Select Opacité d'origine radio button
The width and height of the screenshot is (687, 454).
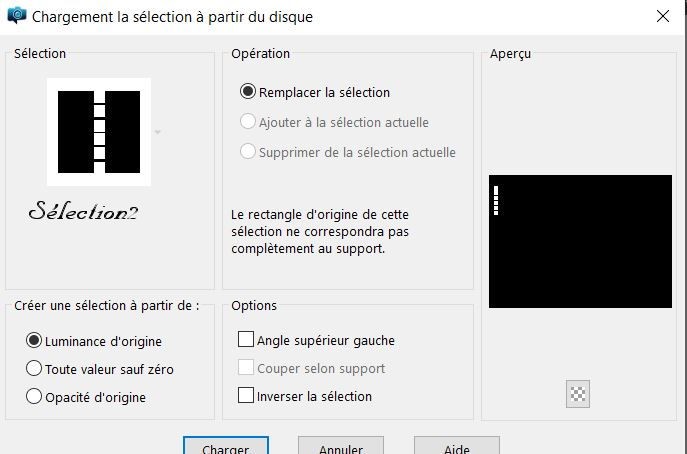[x=34, y=397]
